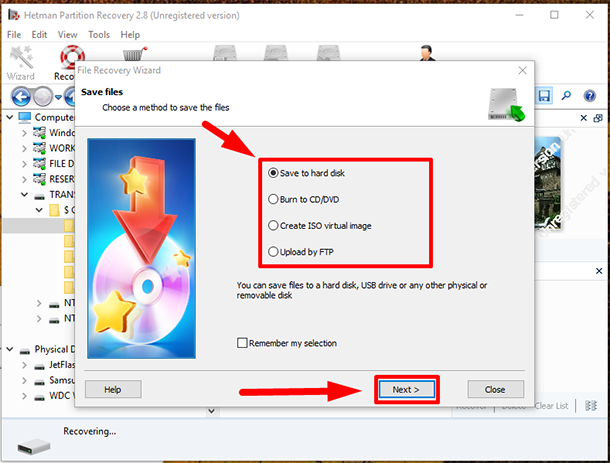Image resolution: width=610 pixels, height=463 pixels.
Task: Click the wizard's Close button
Action: pos(495,389)
